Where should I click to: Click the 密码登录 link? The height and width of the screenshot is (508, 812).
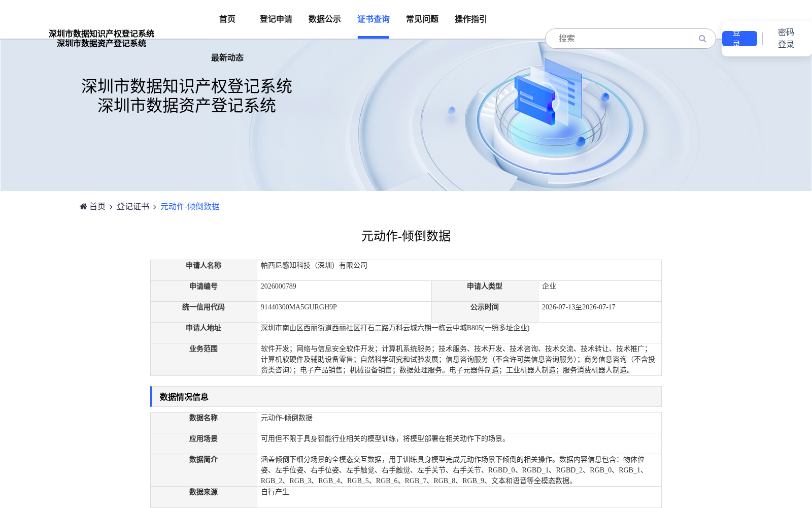(786, 39)
